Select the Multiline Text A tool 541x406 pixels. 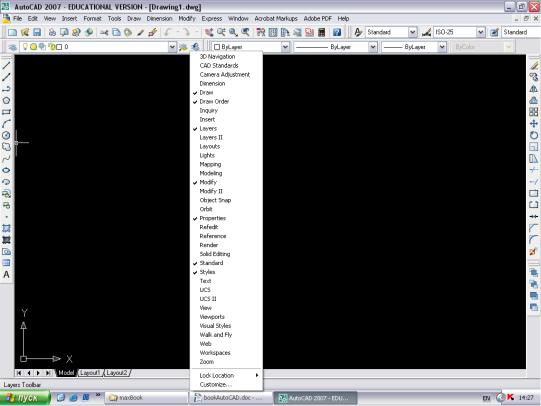click(x=6, y=275)
